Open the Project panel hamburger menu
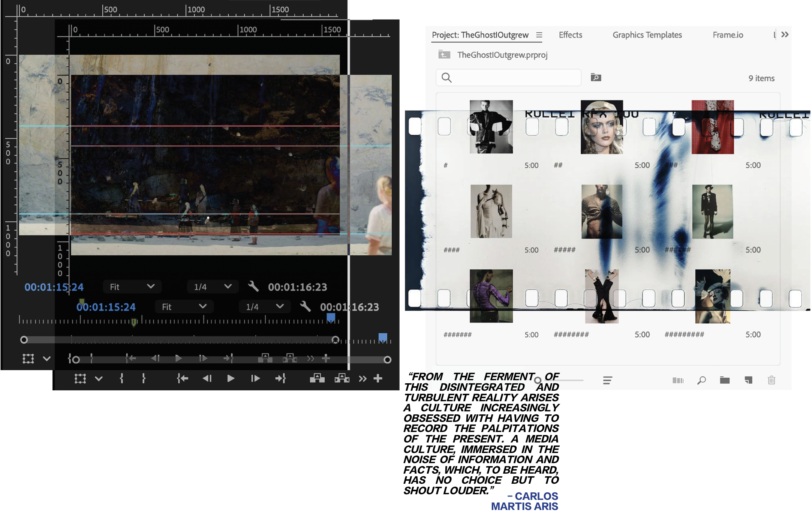This screenshot has width=812, height=513. pyautogui.click(x=539, y=35)
